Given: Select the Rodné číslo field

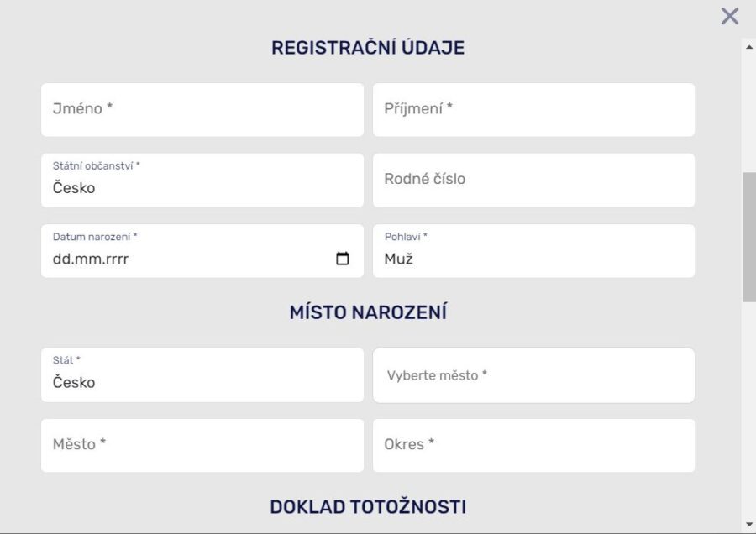Looking at the screenshot, I should 533,181.
